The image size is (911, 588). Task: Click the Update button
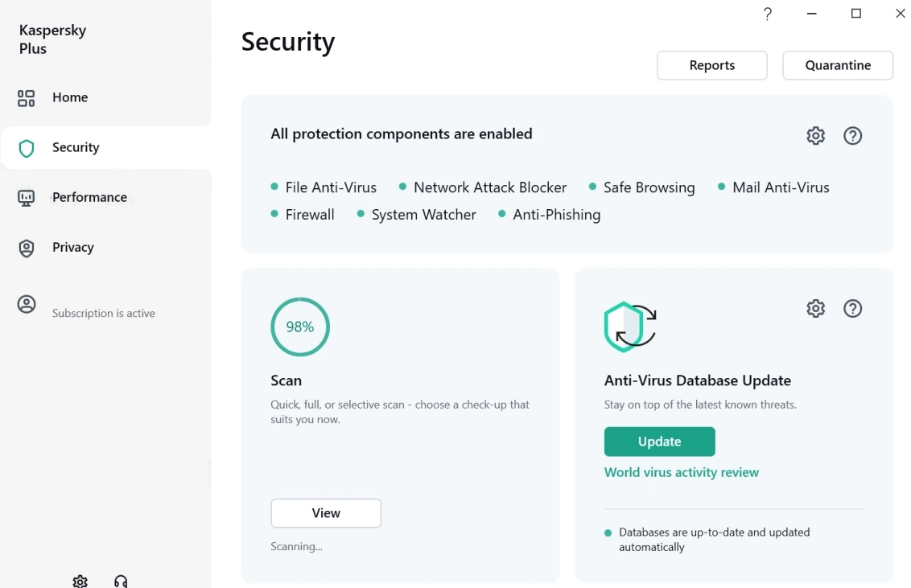pyautogui.click(x=659, y=442)
